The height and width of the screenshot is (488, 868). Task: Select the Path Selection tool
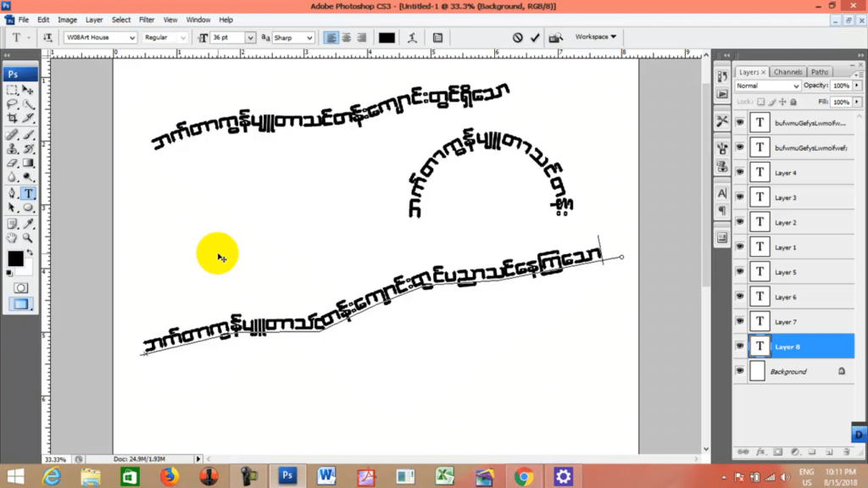pyautogui.click(x=12, y=208)
